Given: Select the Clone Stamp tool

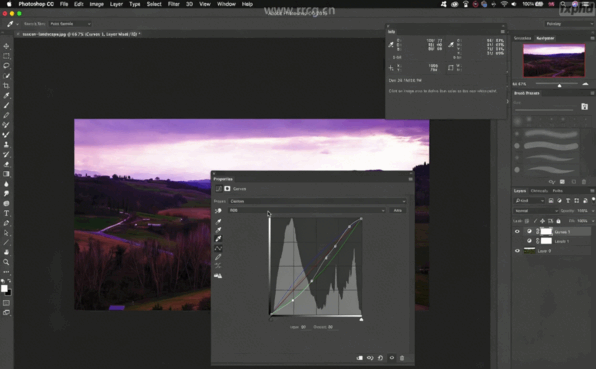Looking at the screenshot, I should click(6, 144).
